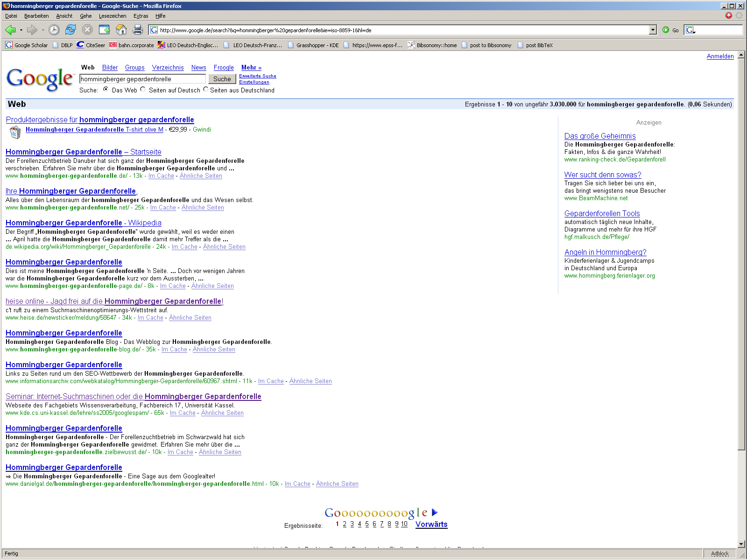Click the Print icon in toolbar
This screenshot has height=560, width=747.
tap(138, 30)
